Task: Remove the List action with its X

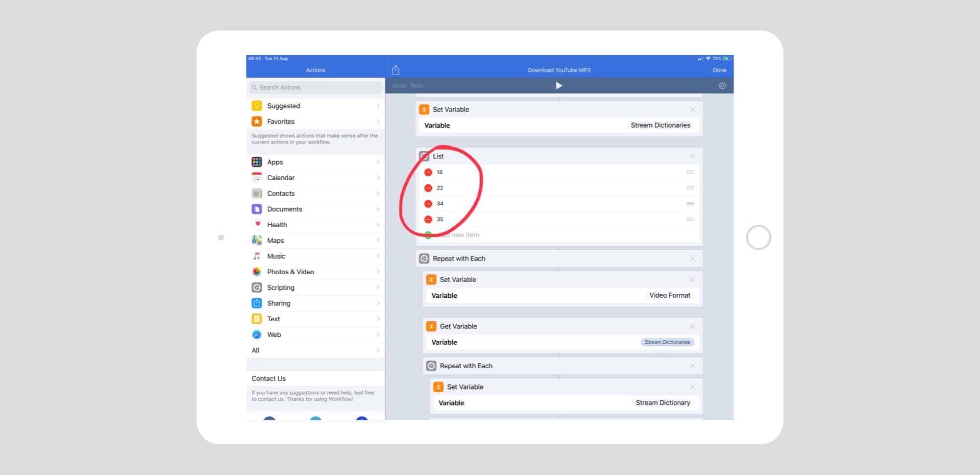Action: point(692,156)
